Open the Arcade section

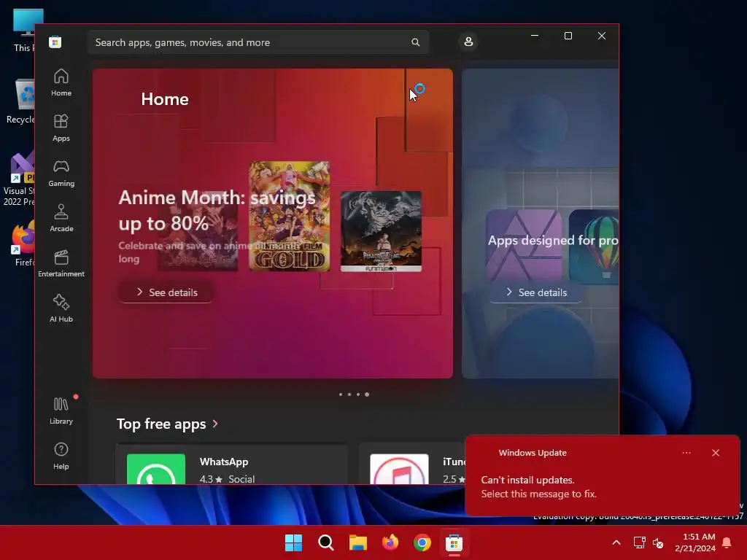point(61,219)
